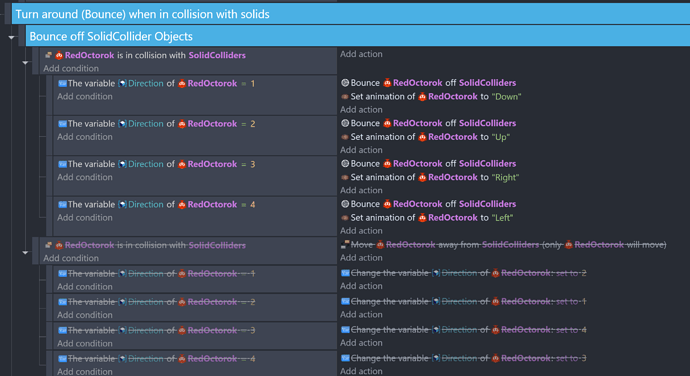Image resolution: width=690 pixels, height=376 pixels.
Task: Click variable icon of disabled "set to 2" action
Action: [345, 273]
